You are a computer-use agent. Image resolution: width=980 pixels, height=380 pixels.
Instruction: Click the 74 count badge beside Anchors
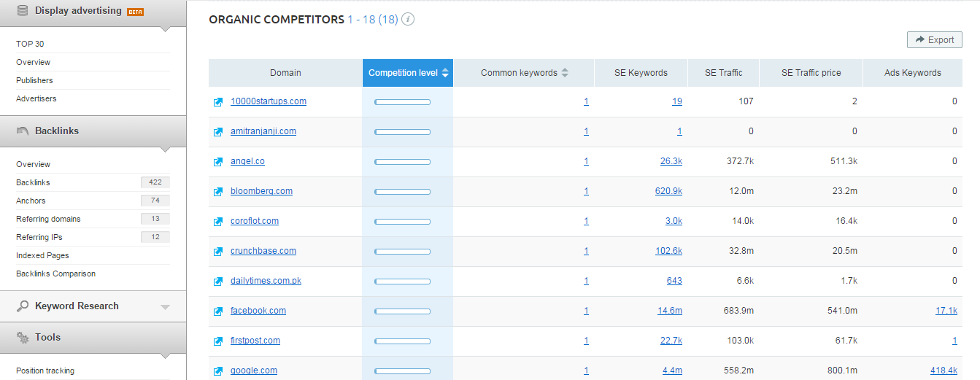click(155, 201)
